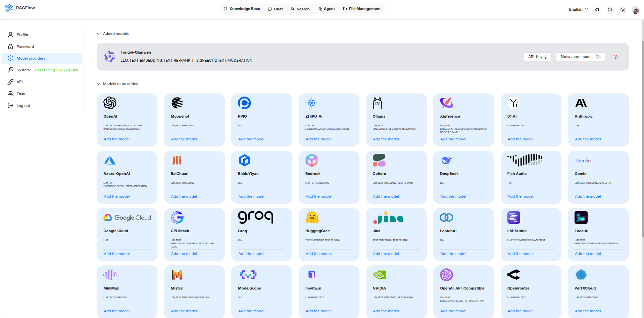Click the Tongyi-Qianwen logo icon

[110, 56]
